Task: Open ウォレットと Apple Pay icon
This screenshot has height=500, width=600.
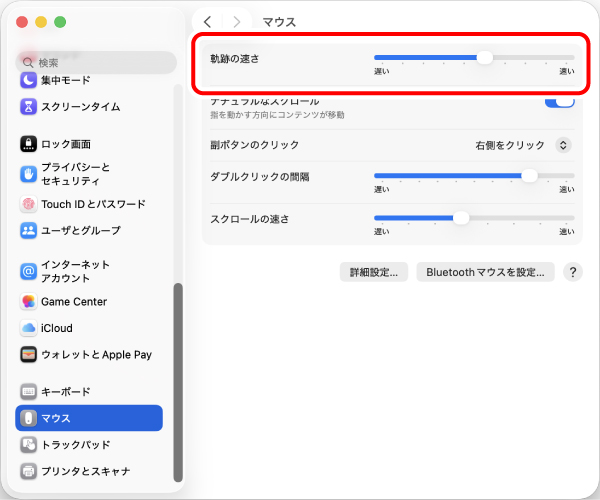Action: pos(28,355)
